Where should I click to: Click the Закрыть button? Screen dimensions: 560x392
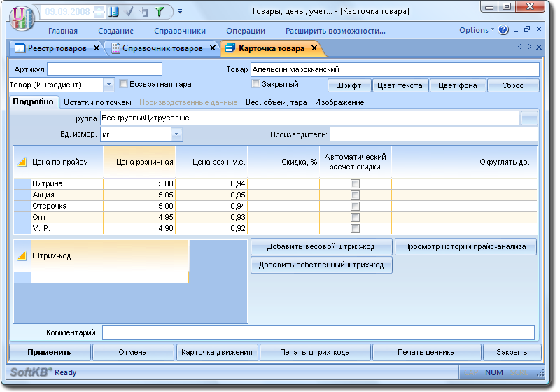pyautogui.click(x=512, y=352)
